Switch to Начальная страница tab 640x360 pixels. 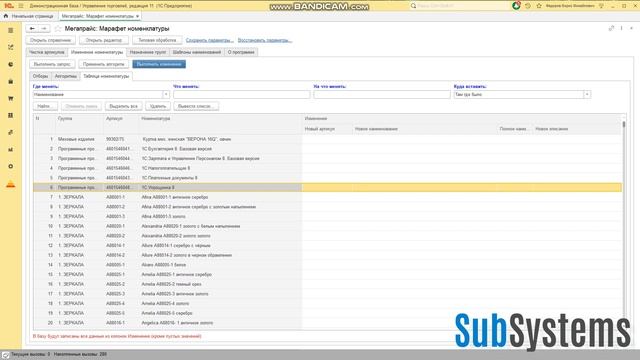point(29,16)
